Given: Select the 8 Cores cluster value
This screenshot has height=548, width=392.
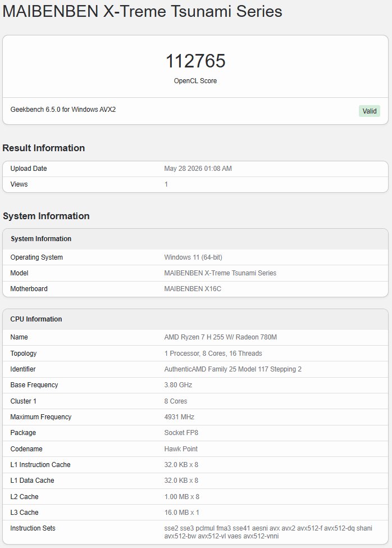Looking at the screenshot, I should 176,401.
